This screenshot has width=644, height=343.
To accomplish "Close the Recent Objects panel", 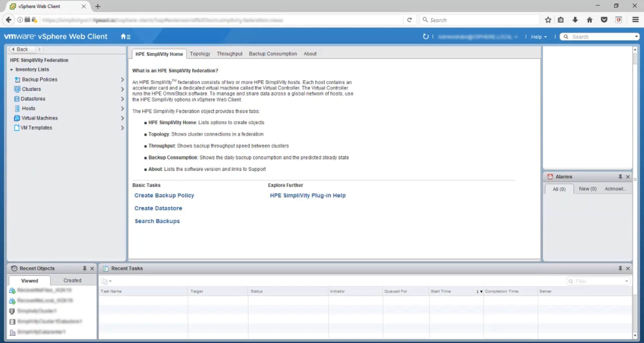I will 92,268.
